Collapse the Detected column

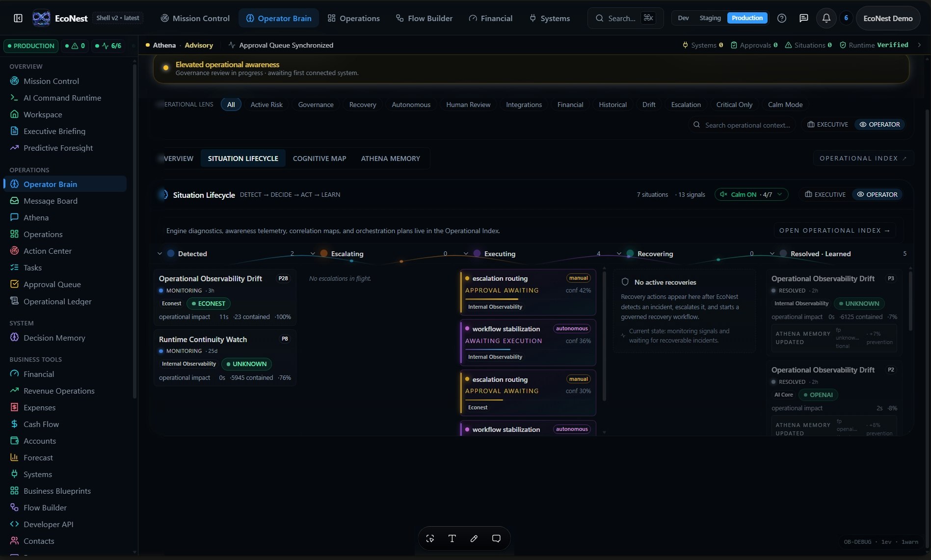coord(160,254)
